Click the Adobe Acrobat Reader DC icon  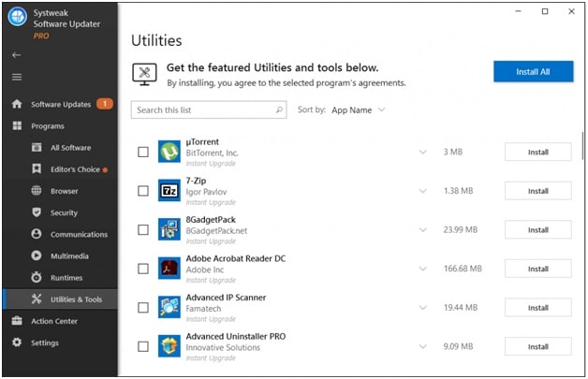[x=169, y=269]
